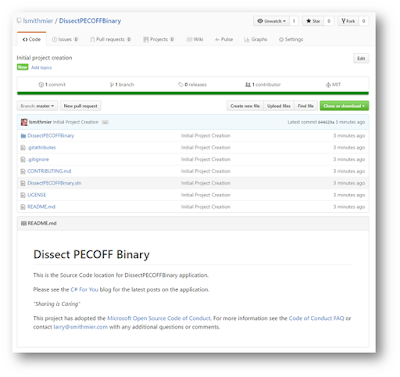View the 0 releases page
This screenshot has height=377, width=400.
pyautogui.click(x=192, y=85)
